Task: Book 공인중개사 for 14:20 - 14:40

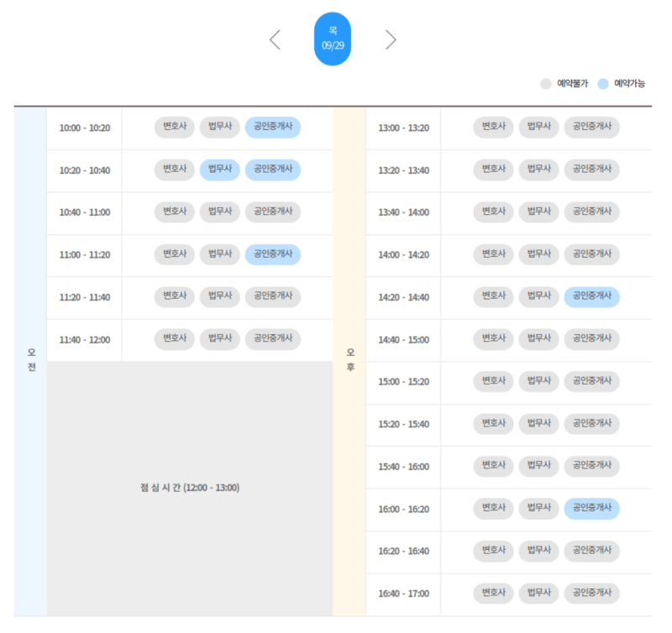Action: pyautogui.click(x=592, y=297)
